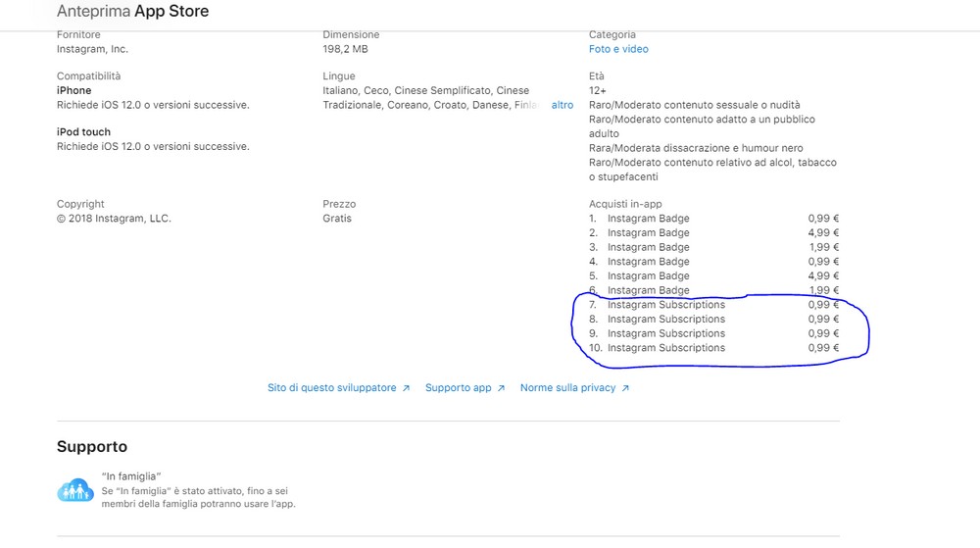
Task: Click row 8 Instagram Subscriptions
Action: pos(713,319)
